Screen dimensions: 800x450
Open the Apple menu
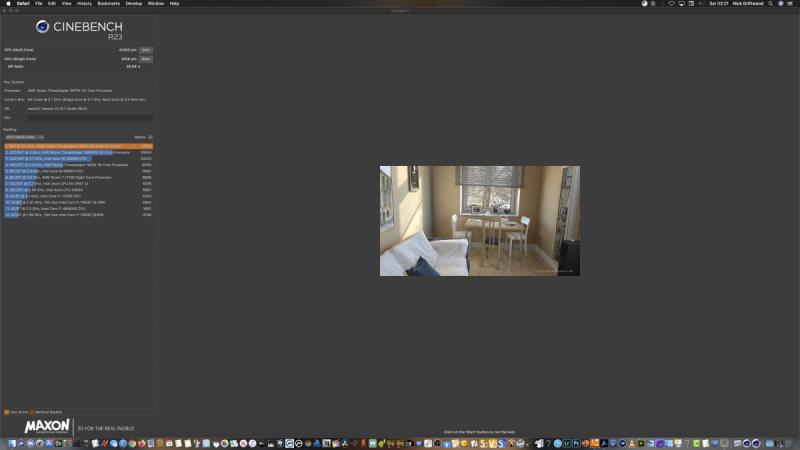(8, 4)
